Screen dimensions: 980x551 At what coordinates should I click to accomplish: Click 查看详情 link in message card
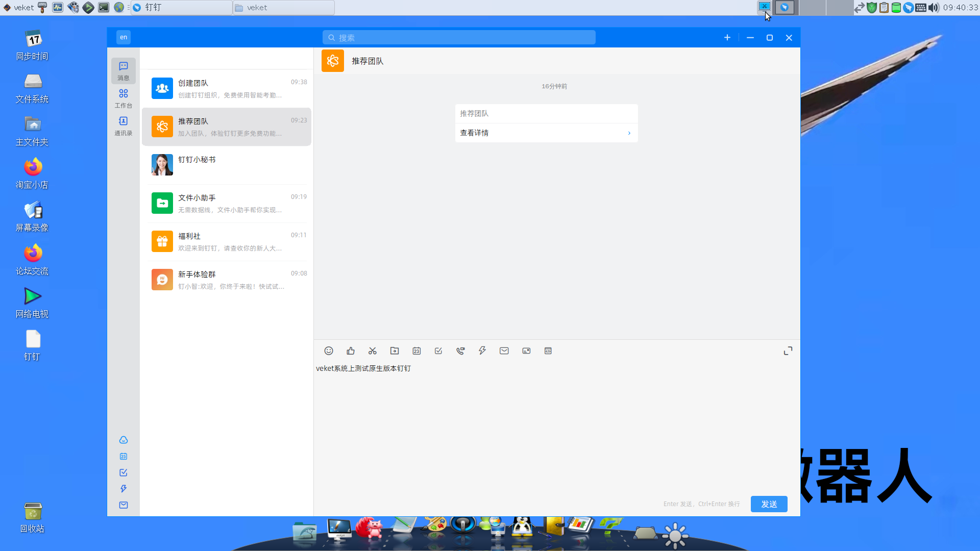(546, 133)
